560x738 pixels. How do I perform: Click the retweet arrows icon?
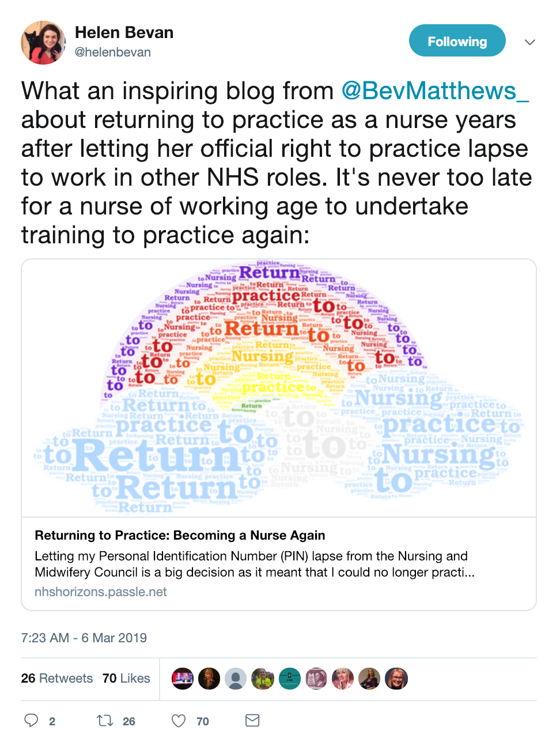[x=105, y=720]
